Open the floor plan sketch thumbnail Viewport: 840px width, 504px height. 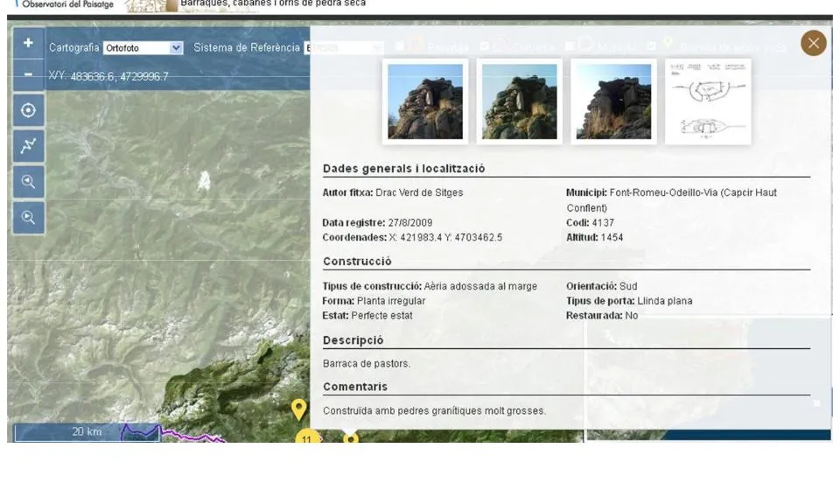708,101
